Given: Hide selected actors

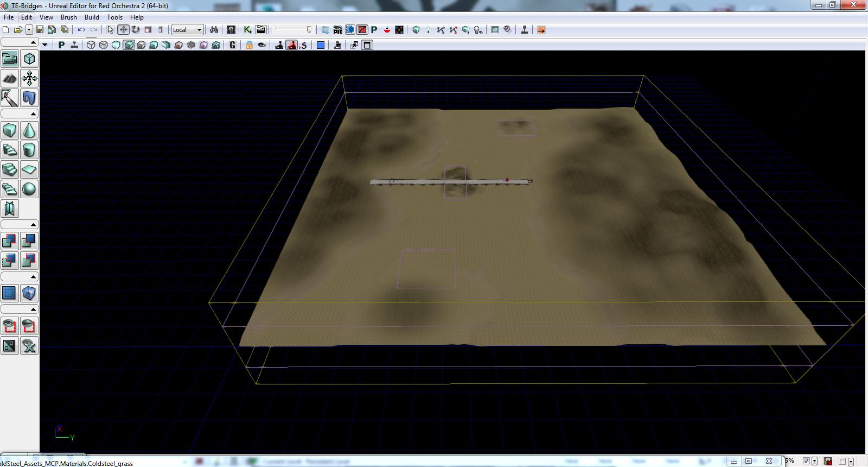Looking at the screenshot, I should click(x=29, y=326).
